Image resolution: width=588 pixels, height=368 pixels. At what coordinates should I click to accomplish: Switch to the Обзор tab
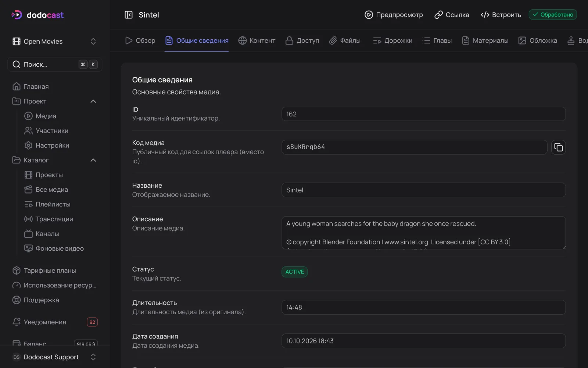pos(140,40)
